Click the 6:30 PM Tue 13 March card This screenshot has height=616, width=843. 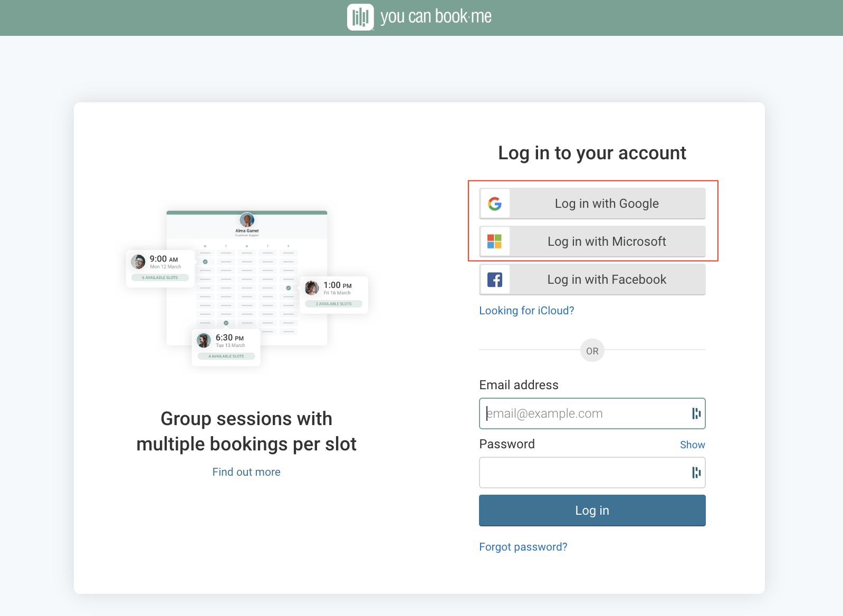[226, 347]
